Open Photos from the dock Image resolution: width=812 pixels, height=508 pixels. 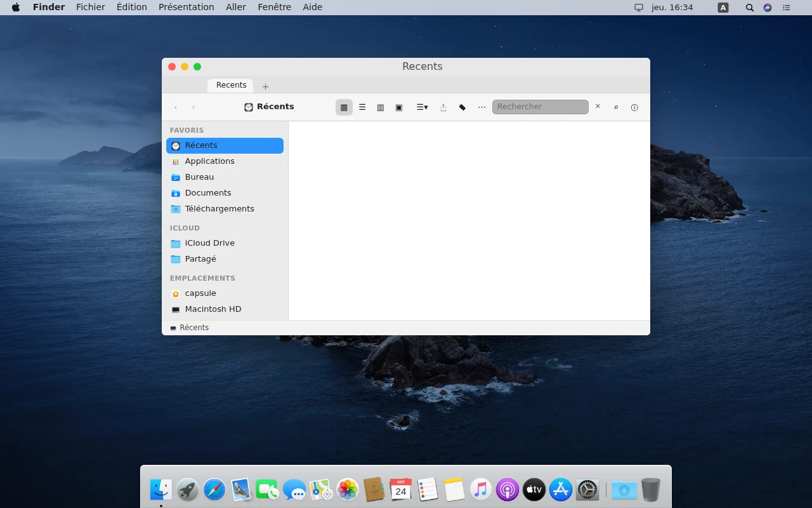(348, 490)
